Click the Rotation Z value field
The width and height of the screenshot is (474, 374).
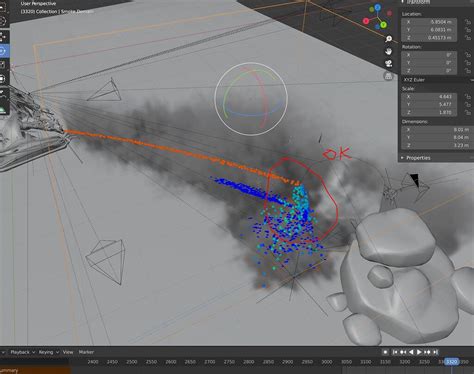click(x=429, y=71)
